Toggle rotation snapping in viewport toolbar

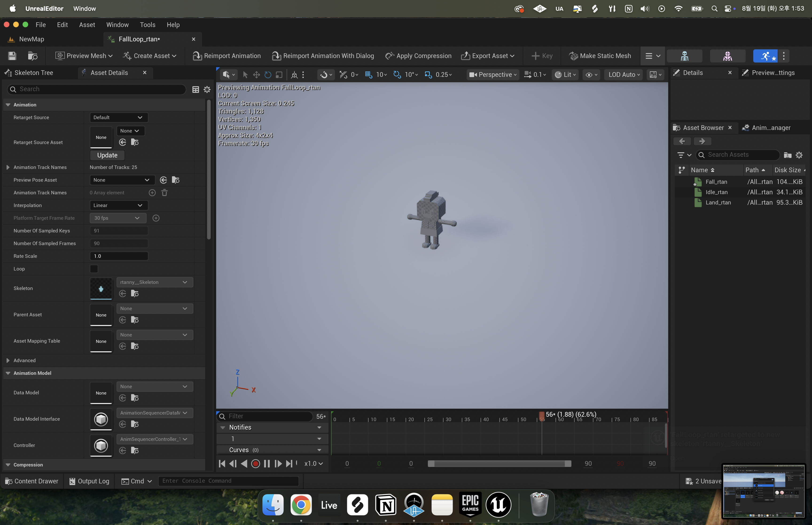click(x=397, y=75)
